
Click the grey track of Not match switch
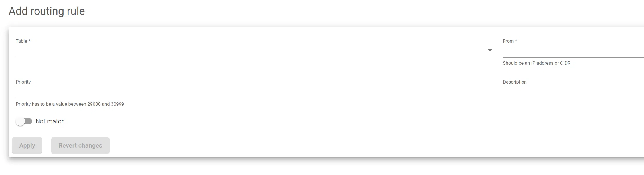[x=29, y=121]
